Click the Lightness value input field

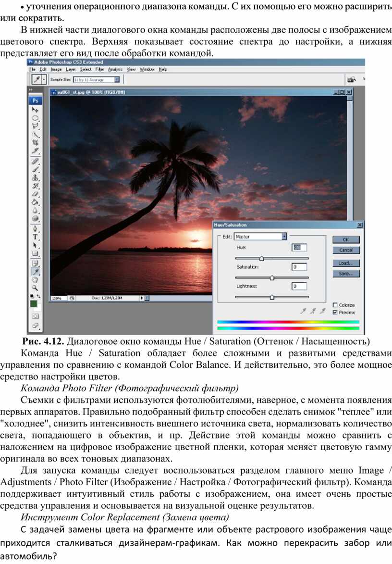pos(299,286)
